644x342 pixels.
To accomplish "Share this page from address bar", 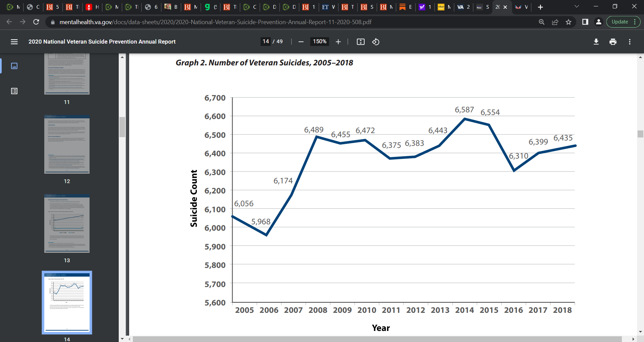I will click(555, 22).
